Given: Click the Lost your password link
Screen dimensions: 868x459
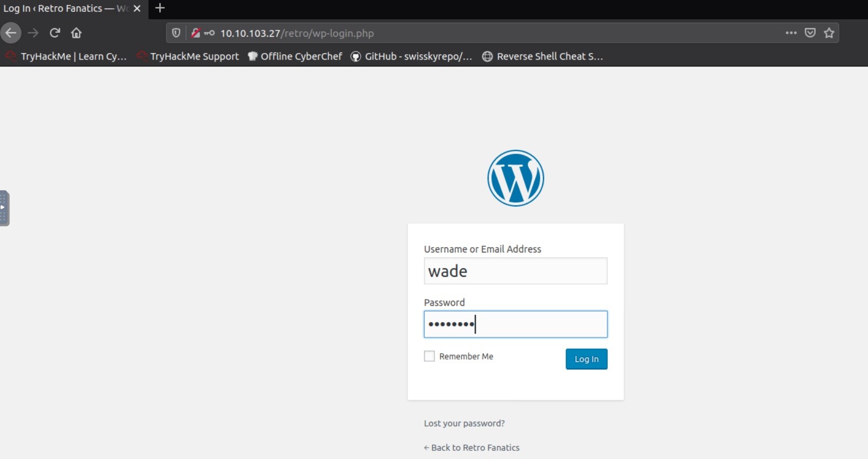Looking at the screenshot, I should (x=464, y=423).
